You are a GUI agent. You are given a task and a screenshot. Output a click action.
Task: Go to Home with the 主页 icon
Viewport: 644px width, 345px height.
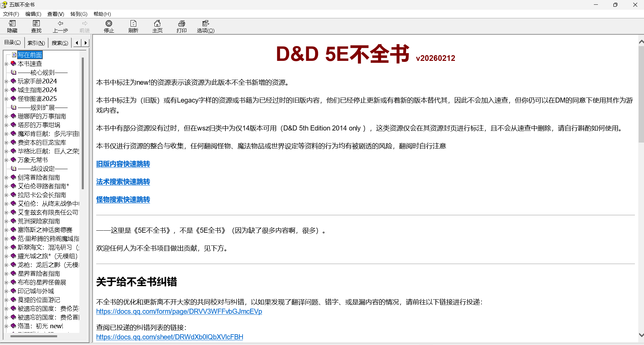tap(157, 23)
